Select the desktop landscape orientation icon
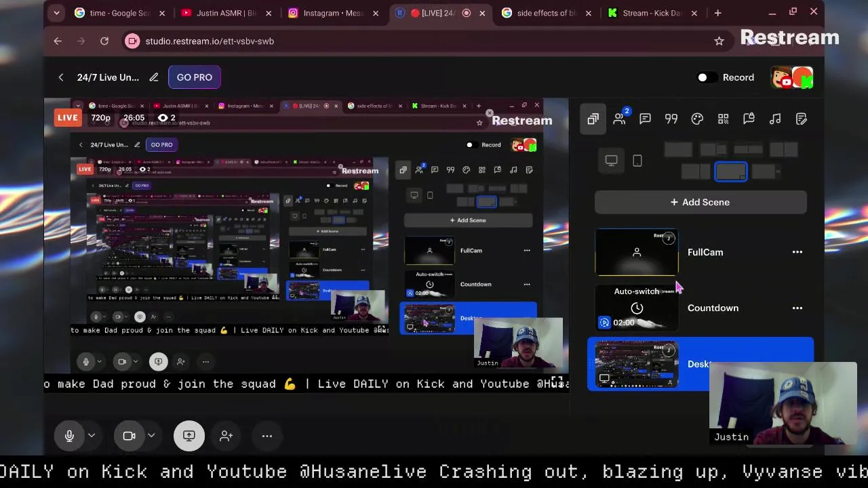 (611, 161)
